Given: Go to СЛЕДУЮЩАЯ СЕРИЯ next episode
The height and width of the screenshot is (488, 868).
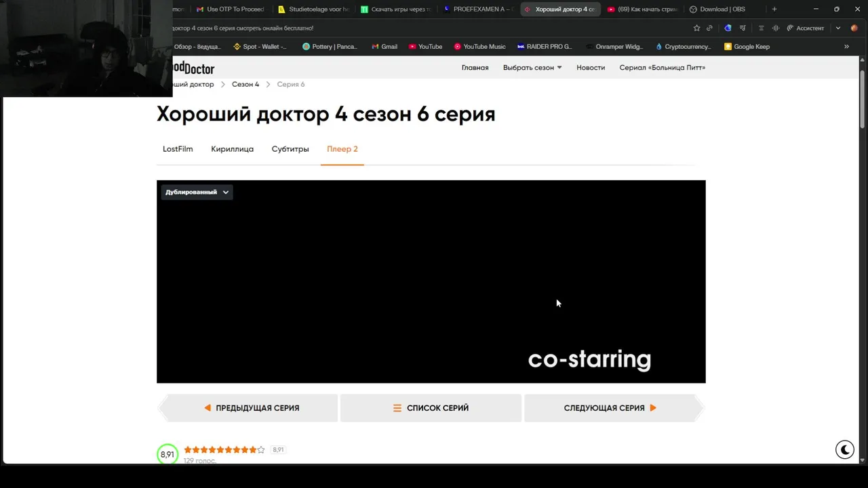Looking at the screenshot, I should point(614,408).
